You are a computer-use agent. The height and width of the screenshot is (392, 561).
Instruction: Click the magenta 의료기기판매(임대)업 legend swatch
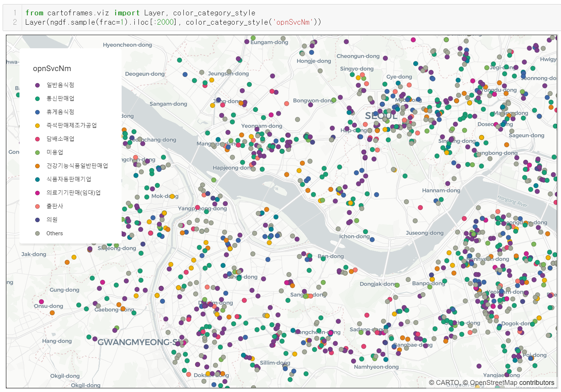coord(37,193)
